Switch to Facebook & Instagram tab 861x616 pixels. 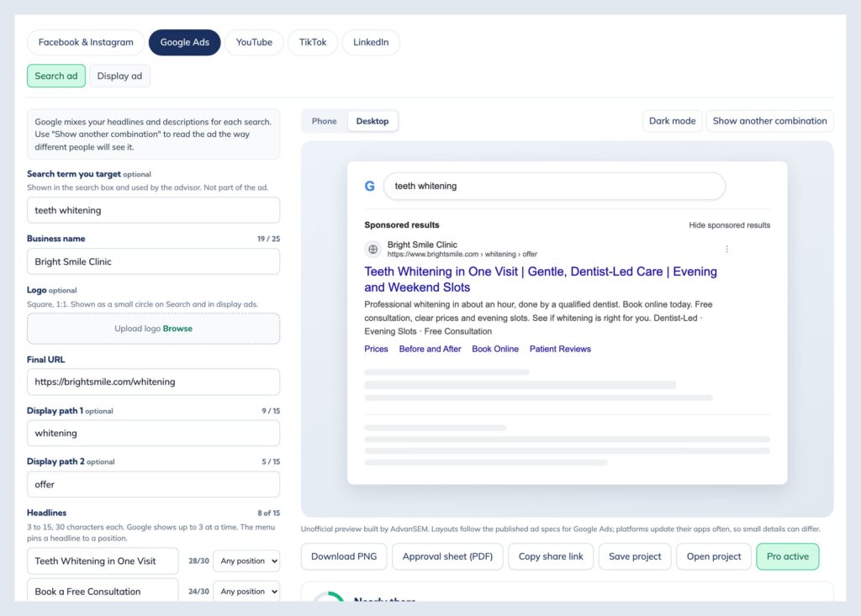pos(86,42)
